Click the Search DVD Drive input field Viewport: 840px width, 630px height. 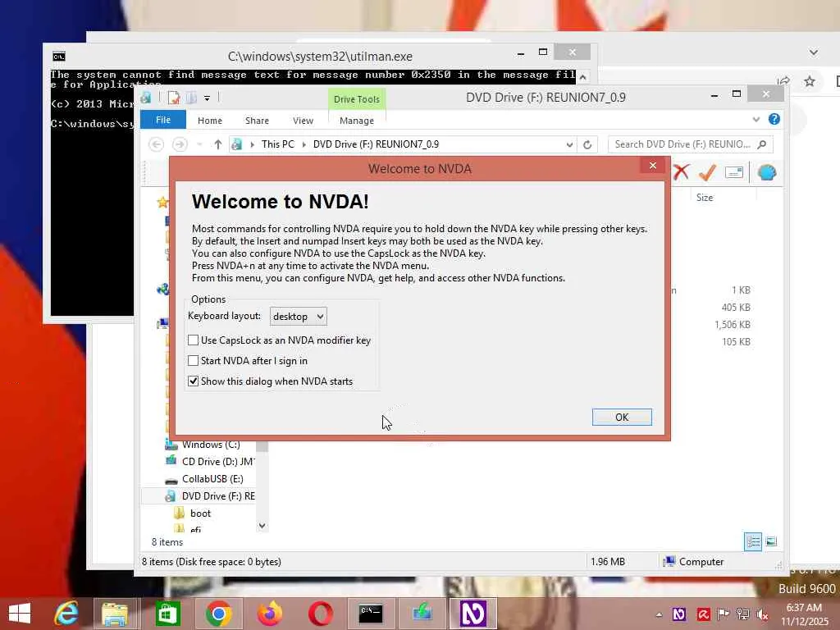(682, 144)
